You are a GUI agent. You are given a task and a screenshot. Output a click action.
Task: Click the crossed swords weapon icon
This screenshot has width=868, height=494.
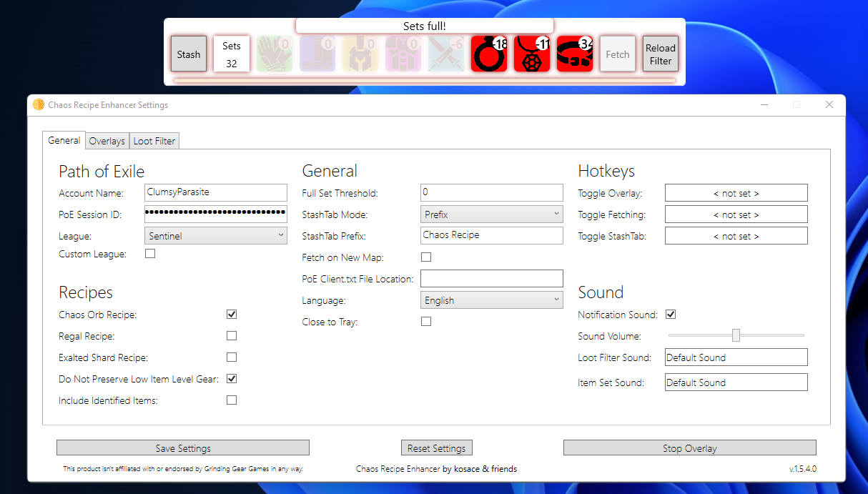pos(446,54)
